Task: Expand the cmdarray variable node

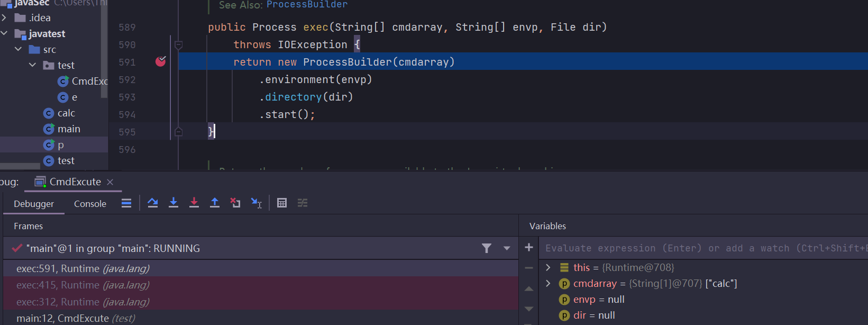Action: [x=548, y=283]
